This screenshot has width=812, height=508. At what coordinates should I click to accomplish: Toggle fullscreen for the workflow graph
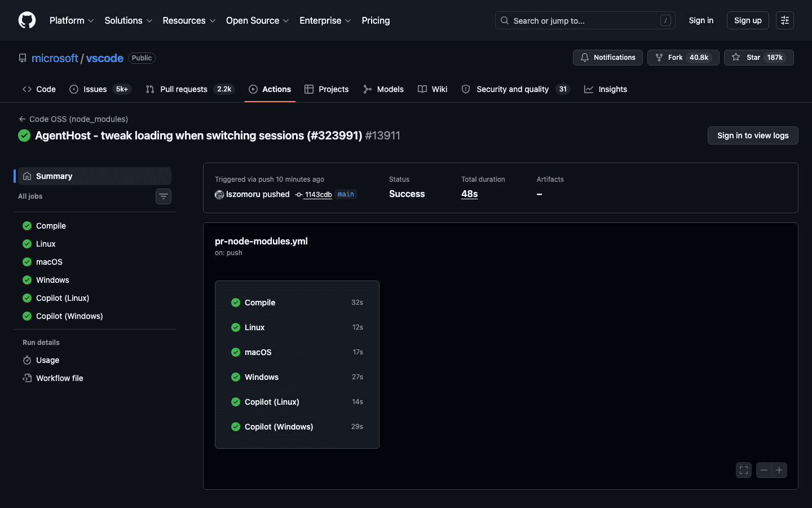(744, 470)
